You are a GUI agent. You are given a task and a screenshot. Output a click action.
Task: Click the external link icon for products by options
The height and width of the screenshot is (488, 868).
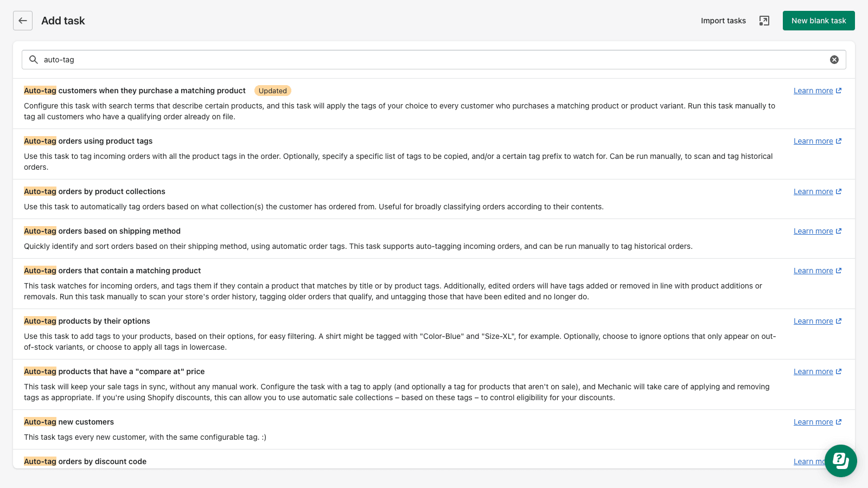pos(839,321)
